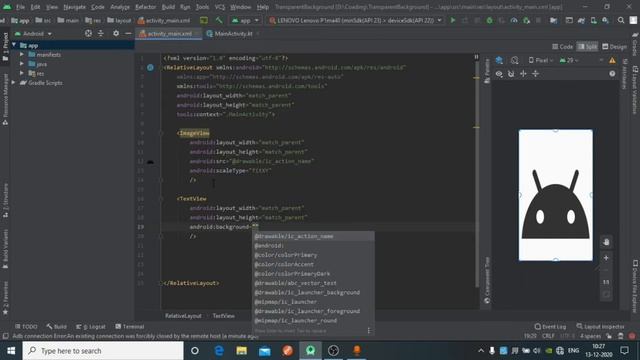
Task: Open the Build menu
Action: tap(168, 7)
